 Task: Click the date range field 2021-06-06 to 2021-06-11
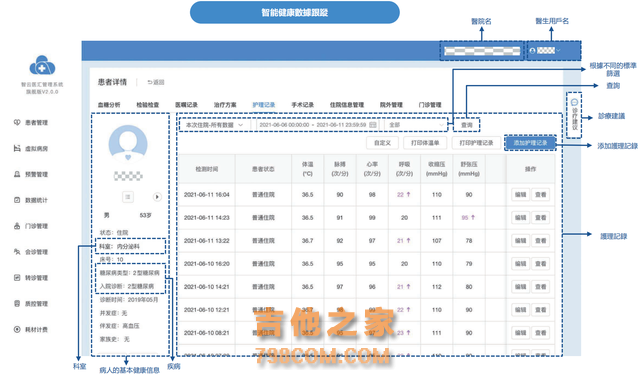click(318, 125)
